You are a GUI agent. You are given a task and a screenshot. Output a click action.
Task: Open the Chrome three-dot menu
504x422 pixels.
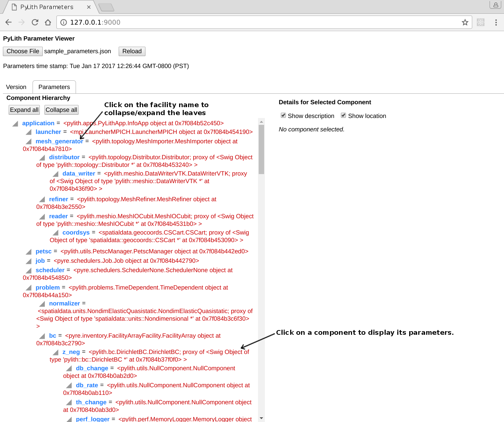(x=496, y=22)
